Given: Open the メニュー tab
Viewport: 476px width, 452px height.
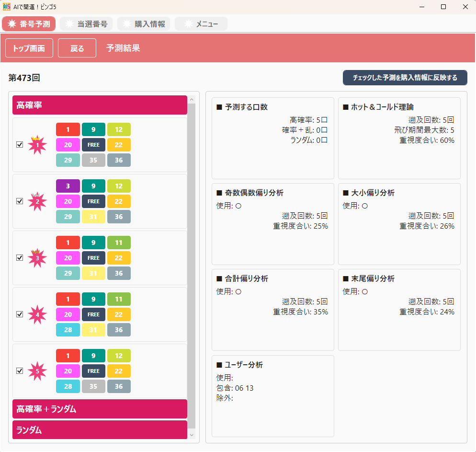Looking at the screenshot, I should [201, 23].
